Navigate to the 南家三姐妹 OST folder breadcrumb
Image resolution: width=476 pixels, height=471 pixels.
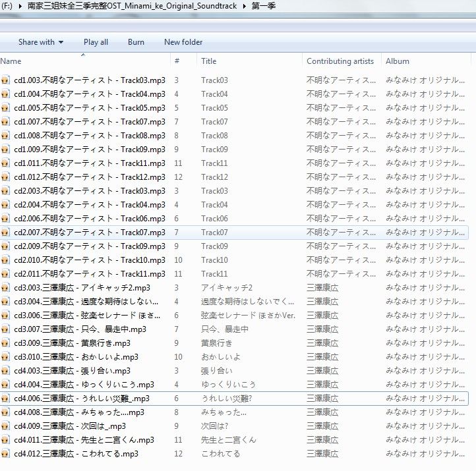click(x=132, y=6)
